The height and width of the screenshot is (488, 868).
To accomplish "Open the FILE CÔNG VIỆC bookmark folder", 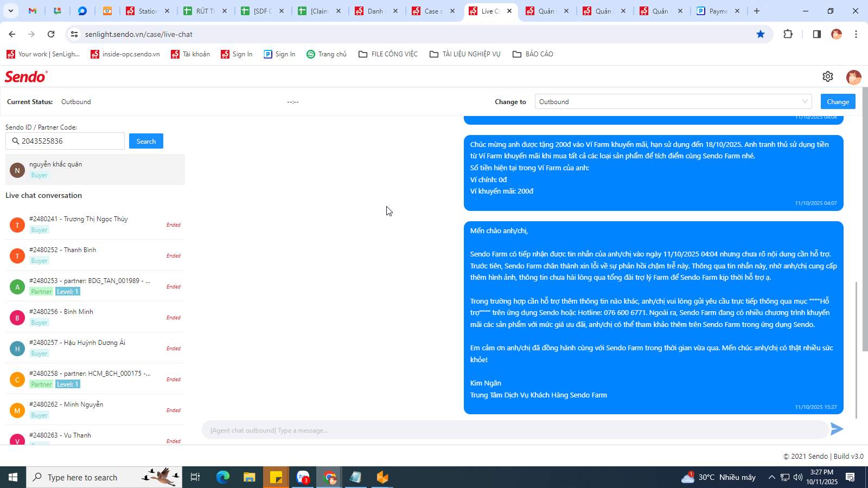I will point(388,54).
